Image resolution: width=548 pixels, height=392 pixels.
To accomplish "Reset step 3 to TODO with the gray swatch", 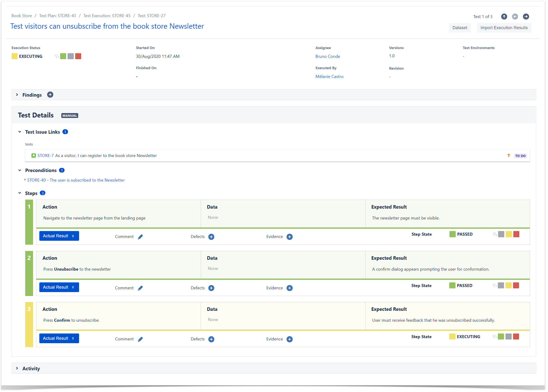I will tap(508, 336).
